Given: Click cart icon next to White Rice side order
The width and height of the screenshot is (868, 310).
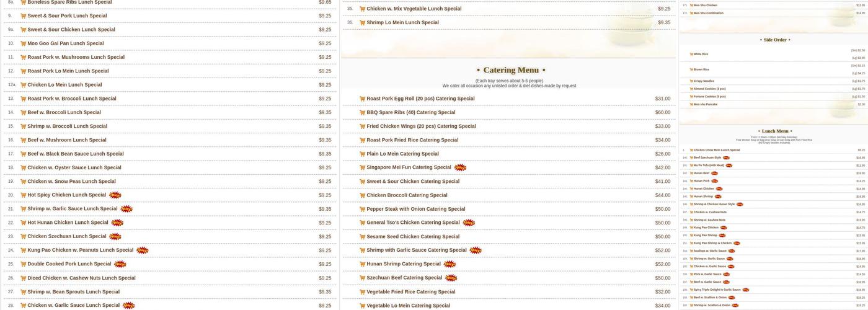Looking at the screenshot, I should [691, 54].
